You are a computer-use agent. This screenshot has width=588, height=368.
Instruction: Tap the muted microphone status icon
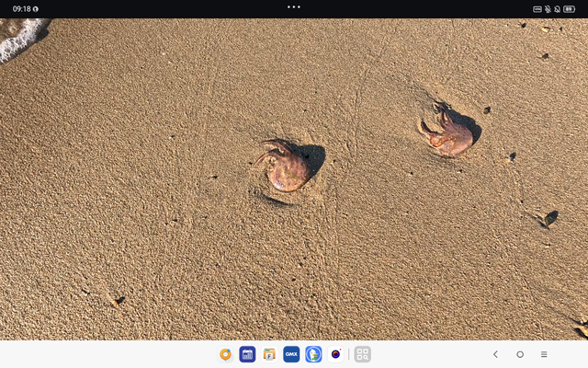(x=548, y=9)
